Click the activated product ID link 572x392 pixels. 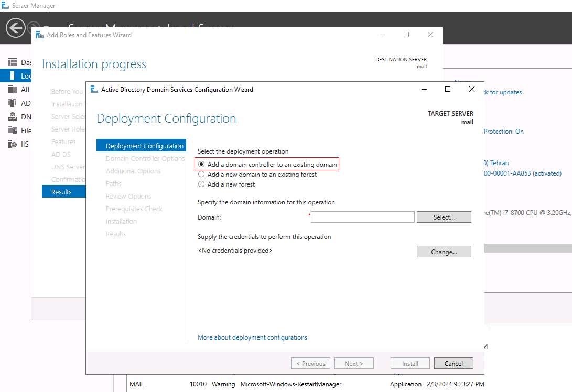pos(523,173)
